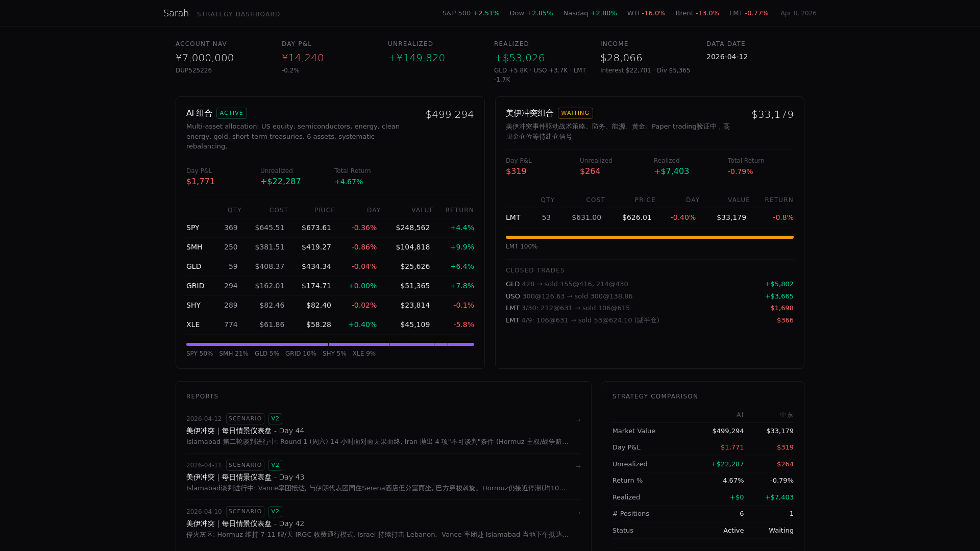
Task: Click the LMT 4/9 closed trade row
Action: tap(650, 320)
